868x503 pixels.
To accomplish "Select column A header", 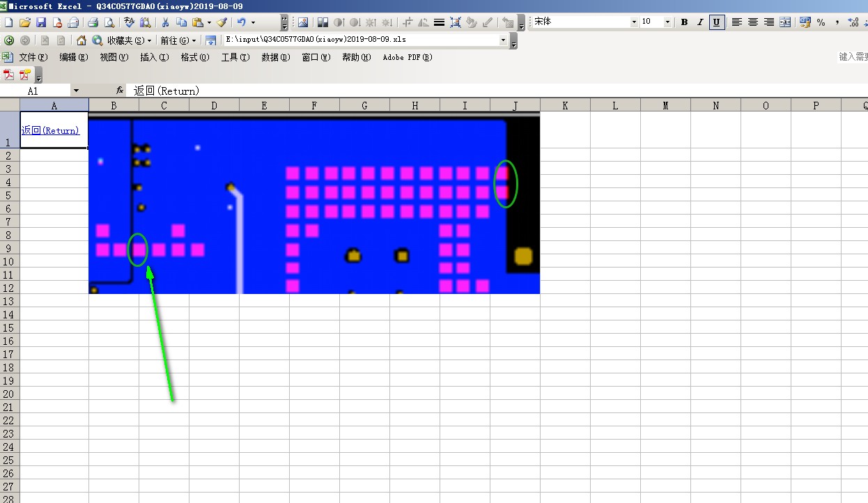I will 54,105.
